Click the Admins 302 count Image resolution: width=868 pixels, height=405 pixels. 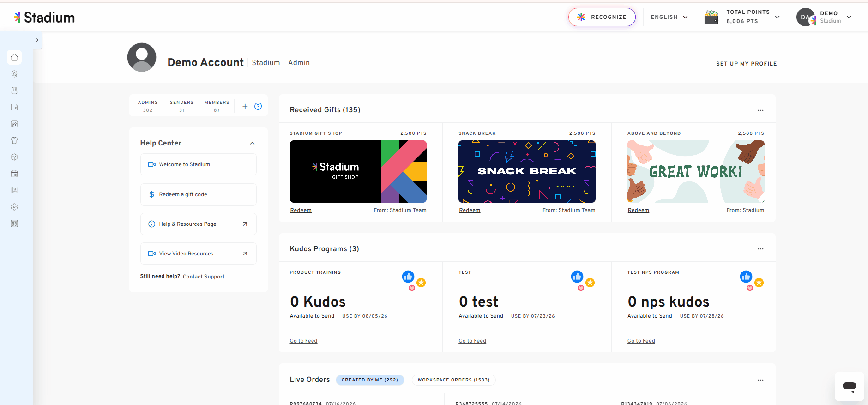point(148,106)
